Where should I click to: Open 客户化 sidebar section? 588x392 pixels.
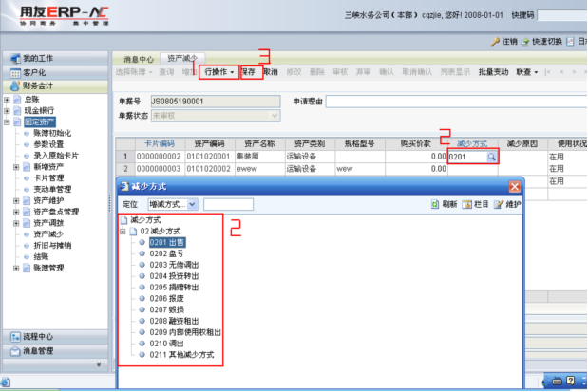[x=55, y=72]
